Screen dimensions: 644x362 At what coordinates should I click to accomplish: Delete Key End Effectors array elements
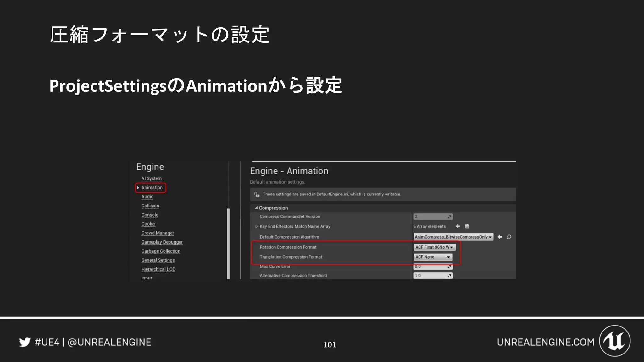[467, 226]
